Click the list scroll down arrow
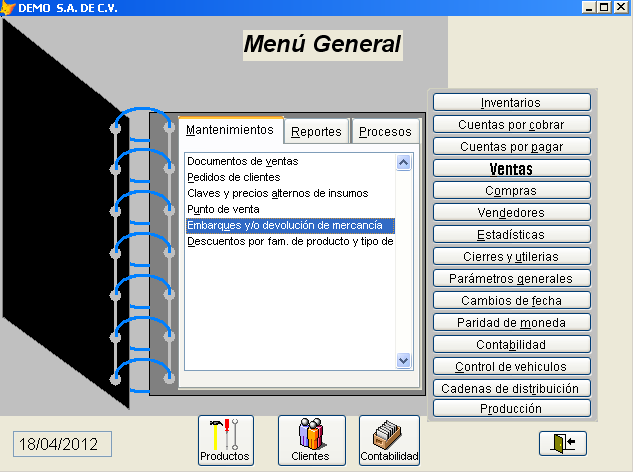The width and height of the screenshot is (633, 472). tap(404, 360)
